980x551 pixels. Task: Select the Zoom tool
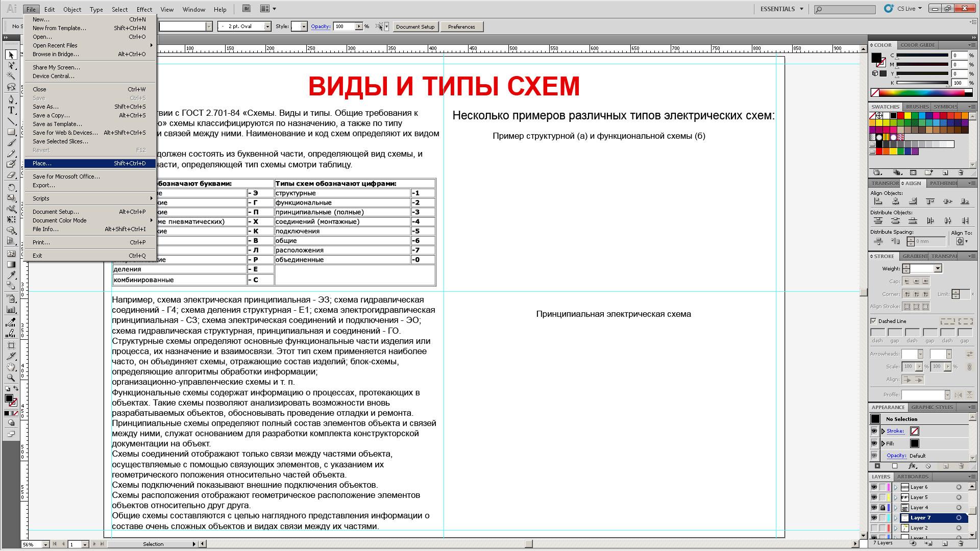11,378
